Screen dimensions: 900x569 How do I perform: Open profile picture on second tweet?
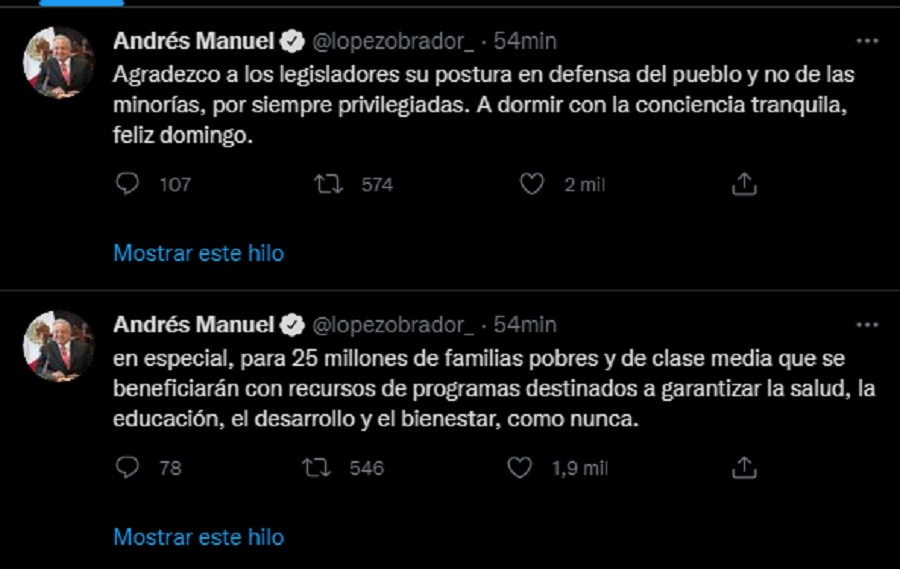58,346
